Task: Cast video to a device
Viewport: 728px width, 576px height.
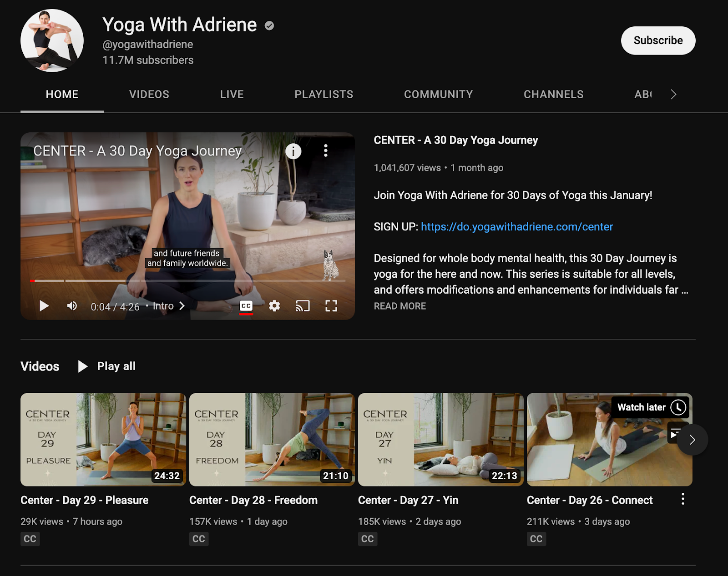Action: coord(303,306)
